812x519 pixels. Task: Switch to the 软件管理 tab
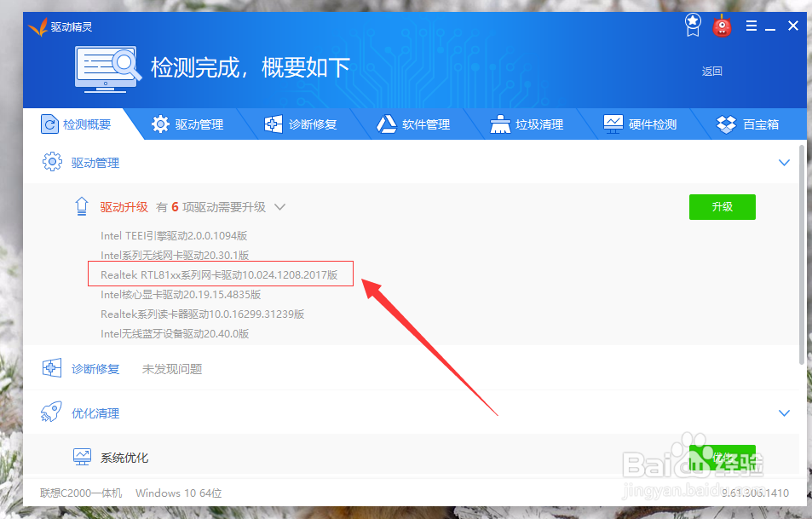tap(418, 124)
